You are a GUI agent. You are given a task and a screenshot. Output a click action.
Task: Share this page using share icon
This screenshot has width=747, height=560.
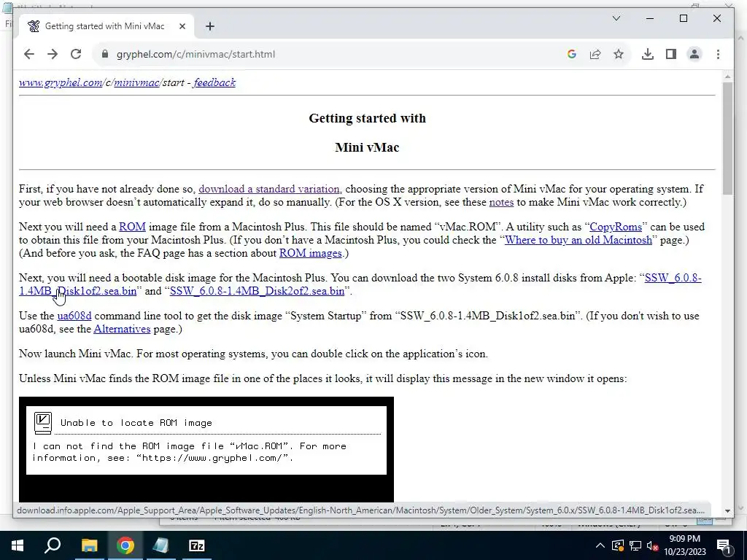595,54
